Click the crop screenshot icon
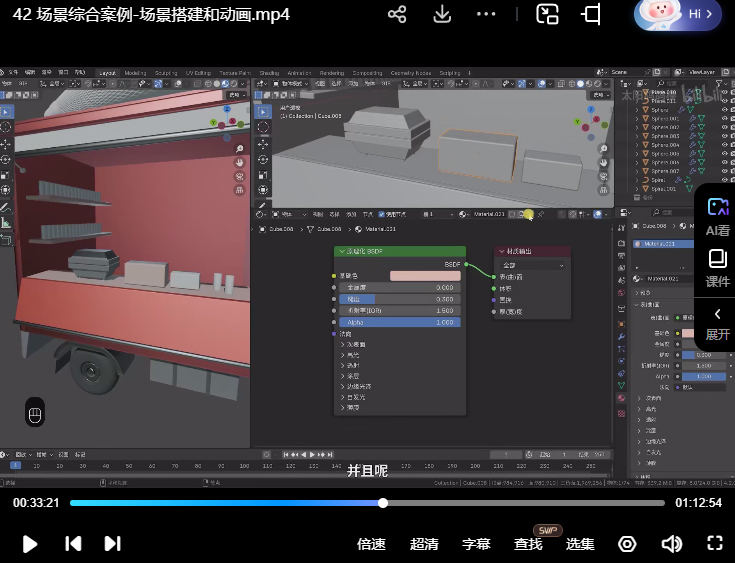735x563 pixels. tap(592, 14)
